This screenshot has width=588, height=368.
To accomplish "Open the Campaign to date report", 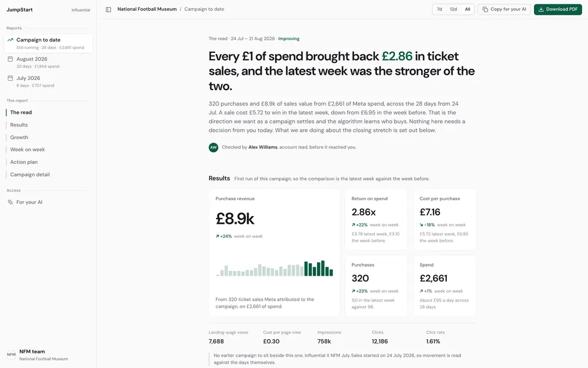I will point(48,44).
